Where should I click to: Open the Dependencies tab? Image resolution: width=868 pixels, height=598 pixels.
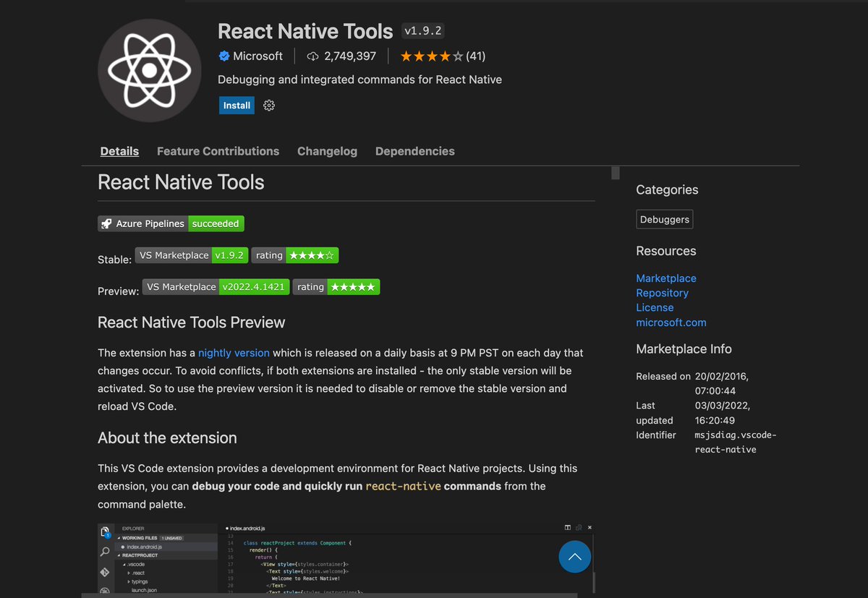coord(415,151)
